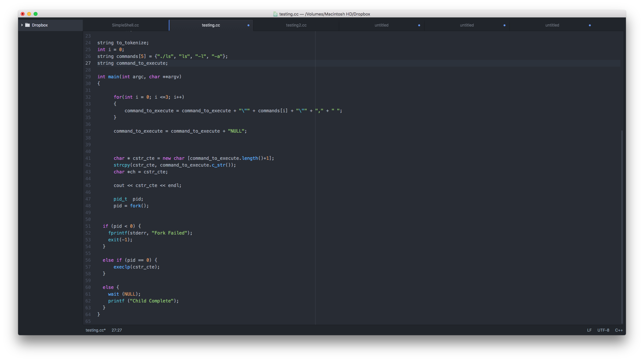The image size is (644, 361).
Task: Click on "pid = fork();" line
Action: pyautogui.click(x=131, y=206)
